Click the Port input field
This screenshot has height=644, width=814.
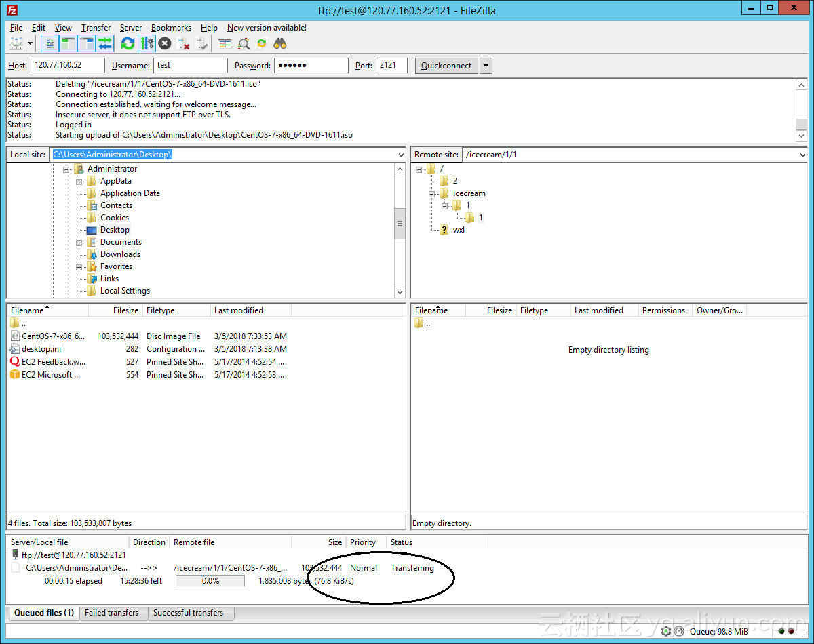click(x=391, y=66)
